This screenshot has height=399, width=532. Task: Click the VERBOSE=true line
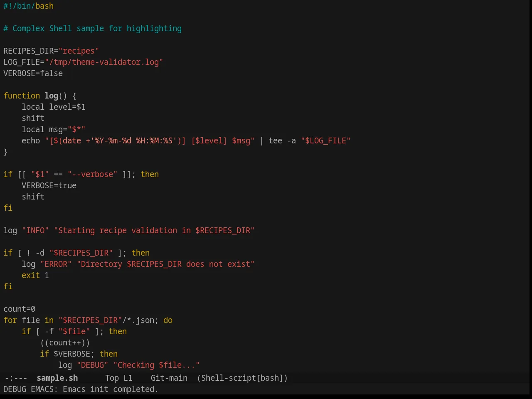[49, 185]
